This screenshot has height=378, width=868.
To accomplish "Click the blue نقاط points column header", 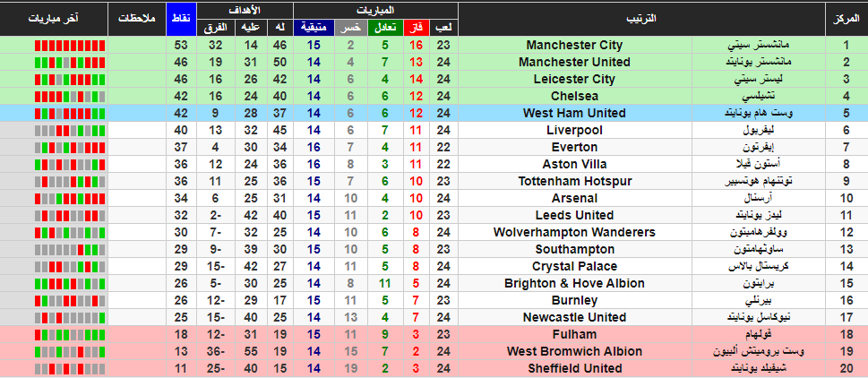I will pos(182,20).
